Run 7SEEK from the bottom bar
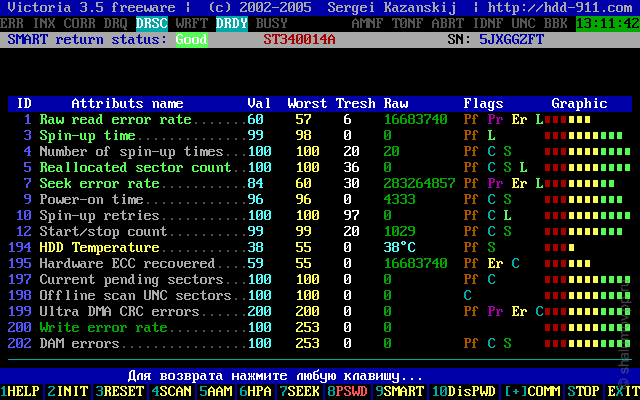Screen dimensions: 640x400 click(x=300, y=391)
